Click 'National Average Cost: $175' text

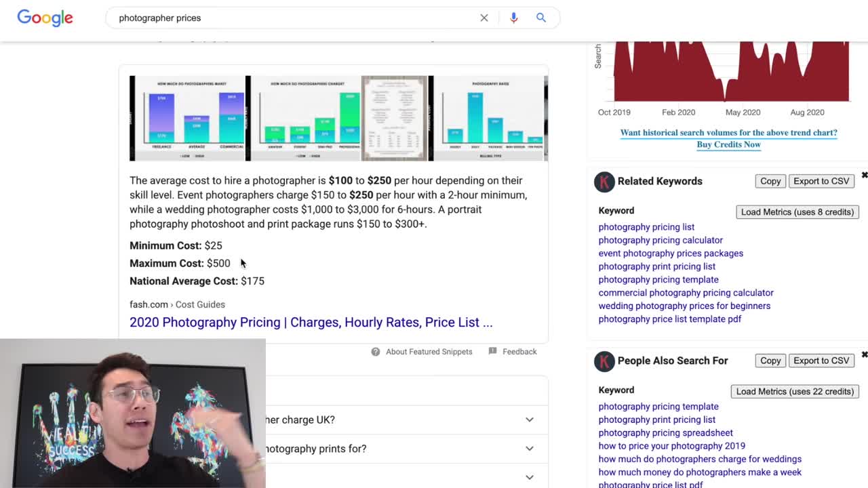(197, 281)
